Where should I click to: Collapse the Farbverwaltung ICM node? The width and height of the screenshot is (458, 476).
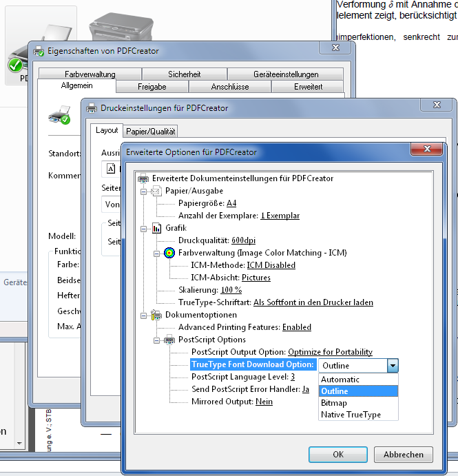pyautogui.click(x=156, y=253)
